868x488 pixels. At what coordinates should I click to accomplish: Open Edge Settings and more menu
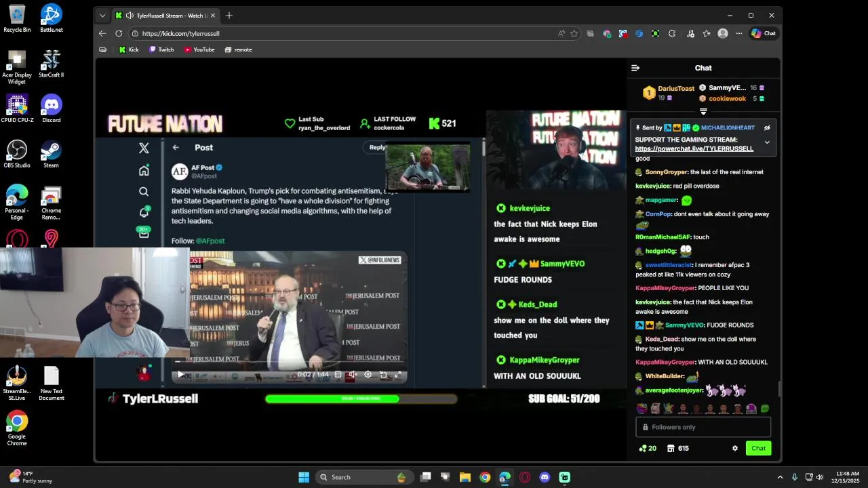[739, 33]
